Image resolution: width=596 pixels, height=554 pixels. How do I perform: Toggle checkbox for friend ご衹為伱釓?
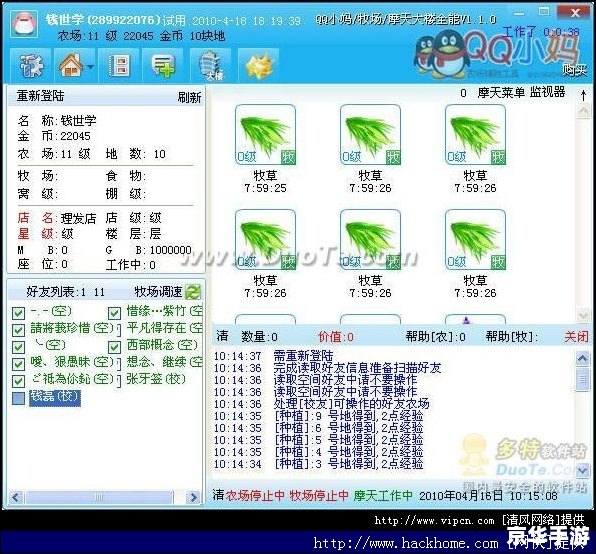coord(18,381)
